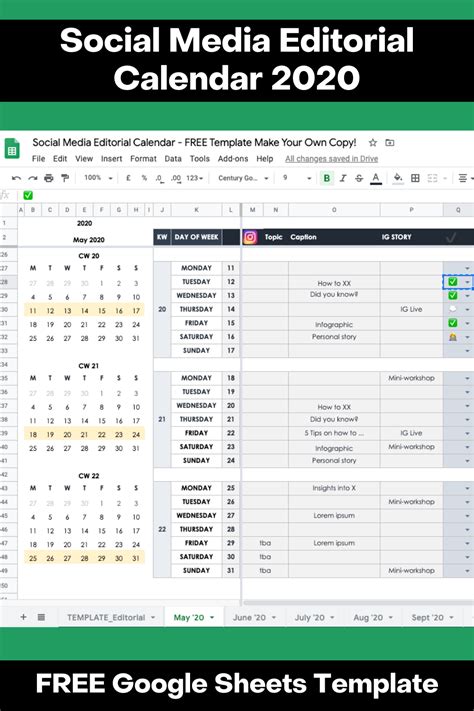Toggle Bold formatting
Viewport: 474px width, 711px height.
pyautogui.click(x=327, y=178)
